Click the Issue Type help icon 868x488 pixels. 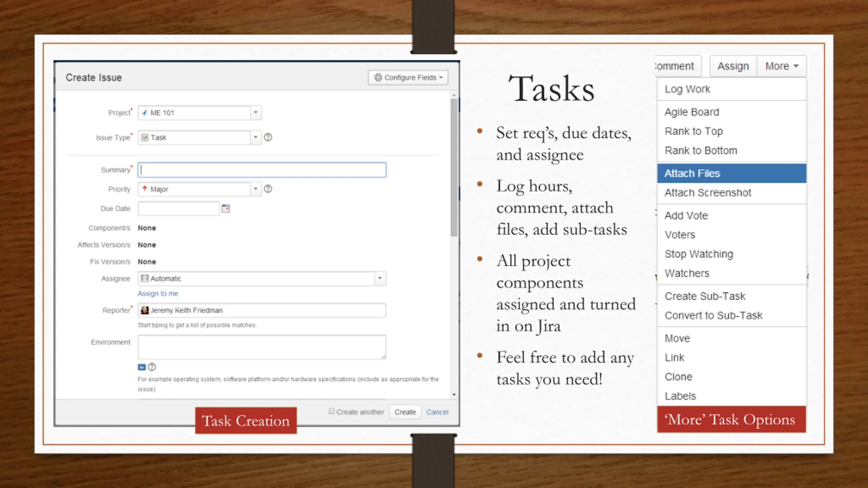[268, 137]
